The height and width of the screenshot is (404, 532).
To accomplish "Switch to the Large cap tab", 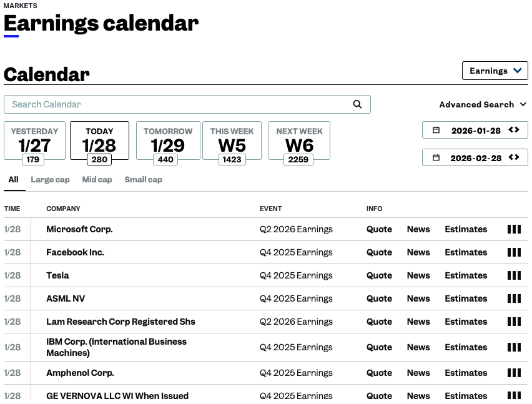I will [50, 180].
